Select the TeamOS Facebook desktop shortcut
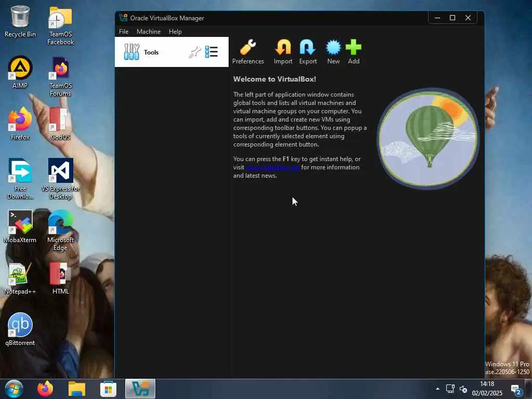Screen dimensions: 532x399 pos(60,26)
